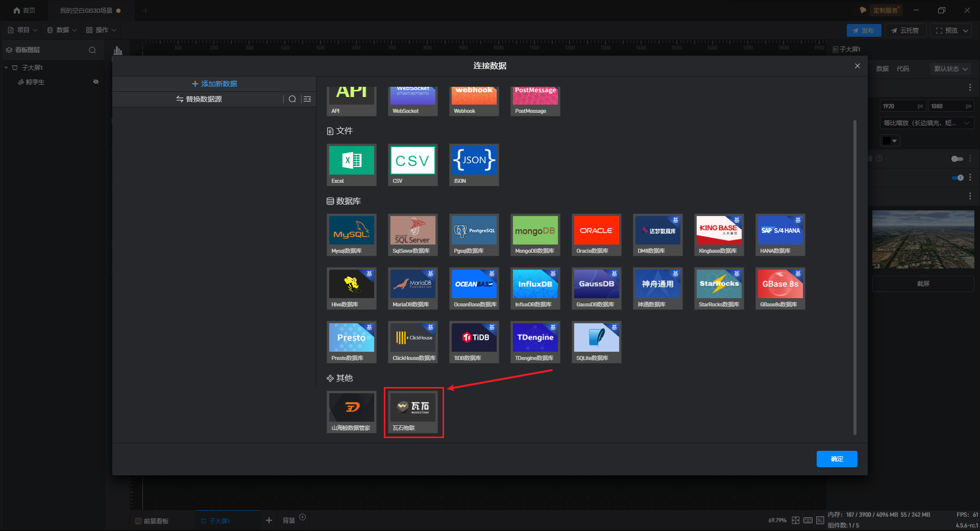This screenshot has width=980, height=531.
Task: Select the Oracle database card
Action: 597,235
